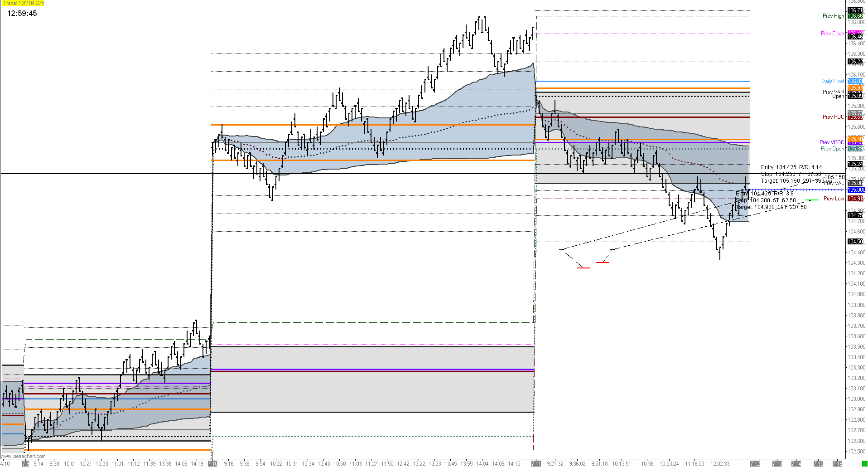Click the green status square in bottom-right corner

tap(864, 463)
